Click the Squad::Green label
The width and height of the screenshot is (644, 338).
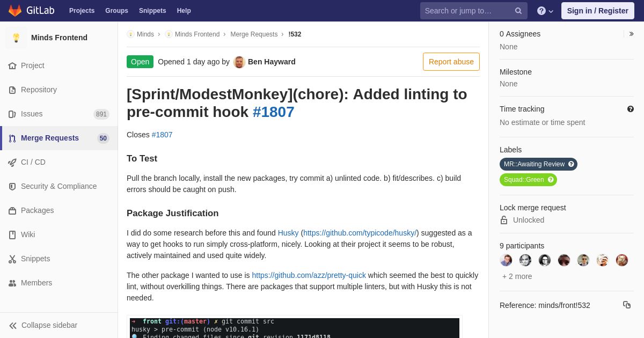(x=528, y=180)
